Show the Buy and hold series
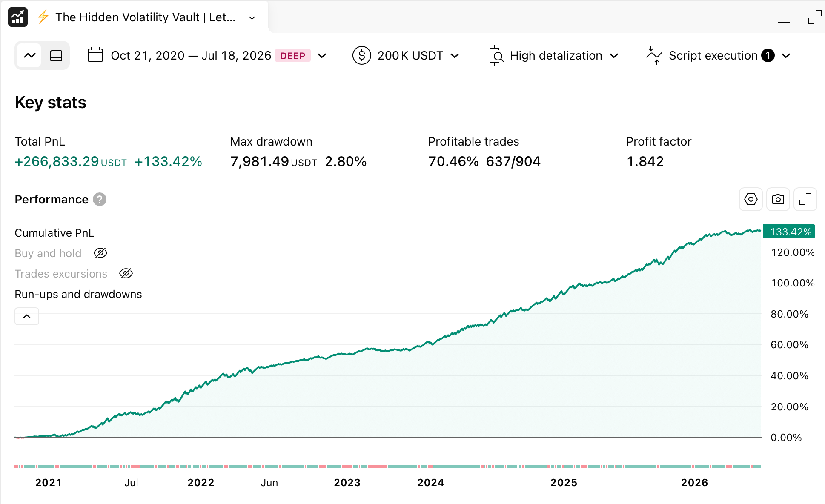 [100, 253]
